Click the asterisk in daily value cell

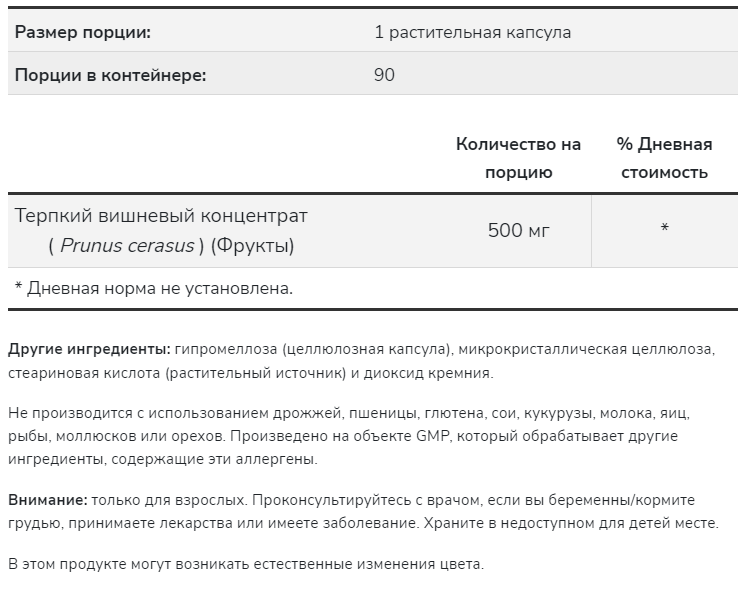664,228
